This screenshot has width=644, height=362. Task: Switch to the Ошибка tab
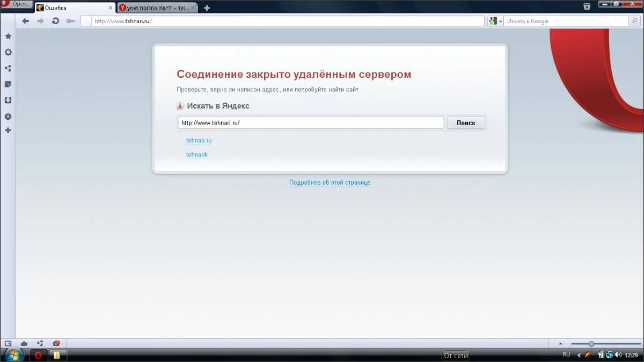[x=75, y=8]
